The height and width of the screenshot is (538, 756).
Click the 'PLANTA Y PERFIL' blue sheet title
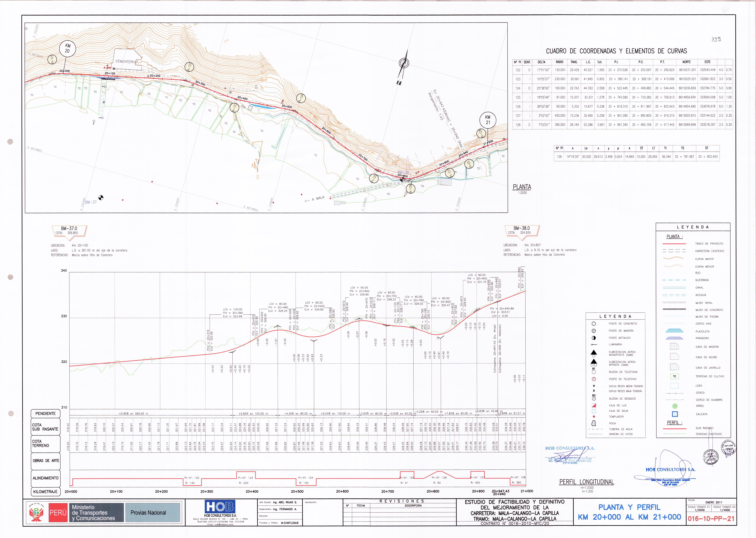tap(629, 507)
